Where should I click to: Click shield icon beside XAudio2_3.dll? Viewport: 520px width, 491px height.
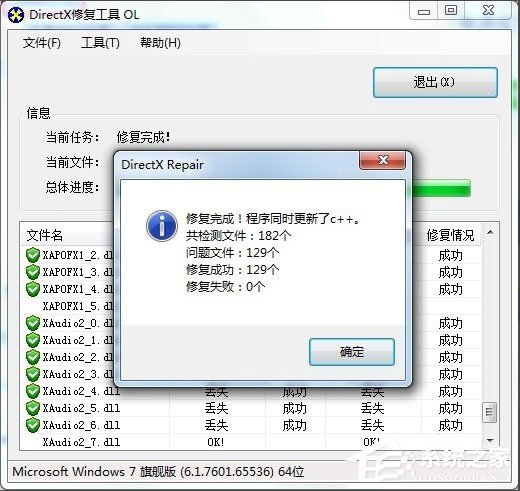[33, 374]
